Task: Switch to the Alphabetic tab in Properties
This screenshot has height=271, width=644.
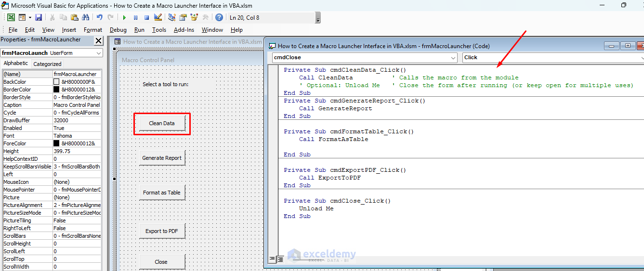Action: 16,64
